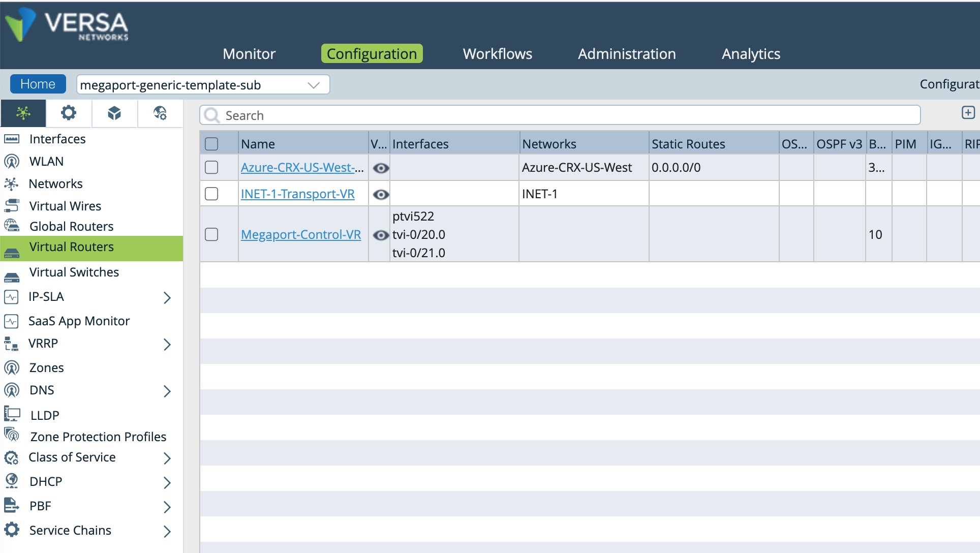Check the Megaport-Control-VR row checkbox
The height and width of the screenshot is (553, 980).
pos(211,234)
